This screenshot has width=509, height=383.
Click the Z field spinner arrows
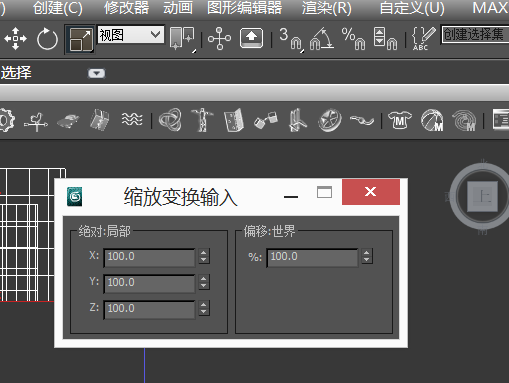click(x=204, y=308)
